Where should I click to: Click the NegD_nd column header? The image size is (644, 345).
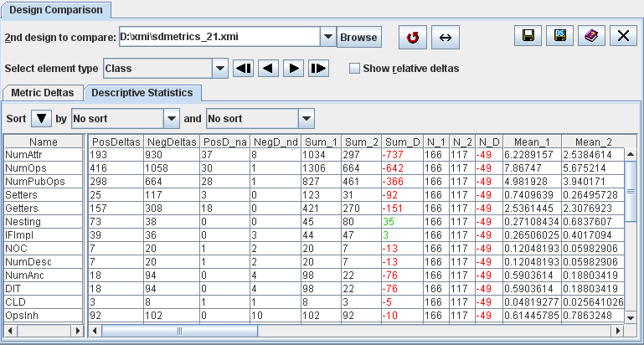[276, 142]
